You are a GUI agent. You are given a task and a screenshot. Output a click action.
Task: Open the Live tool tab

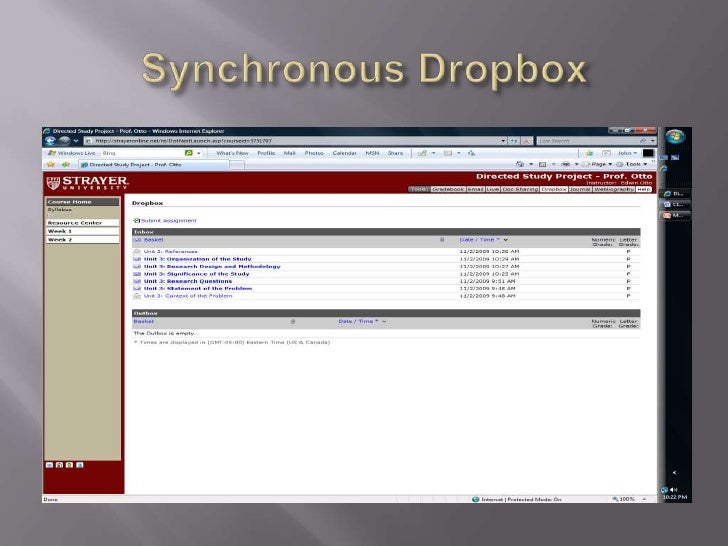493,189
